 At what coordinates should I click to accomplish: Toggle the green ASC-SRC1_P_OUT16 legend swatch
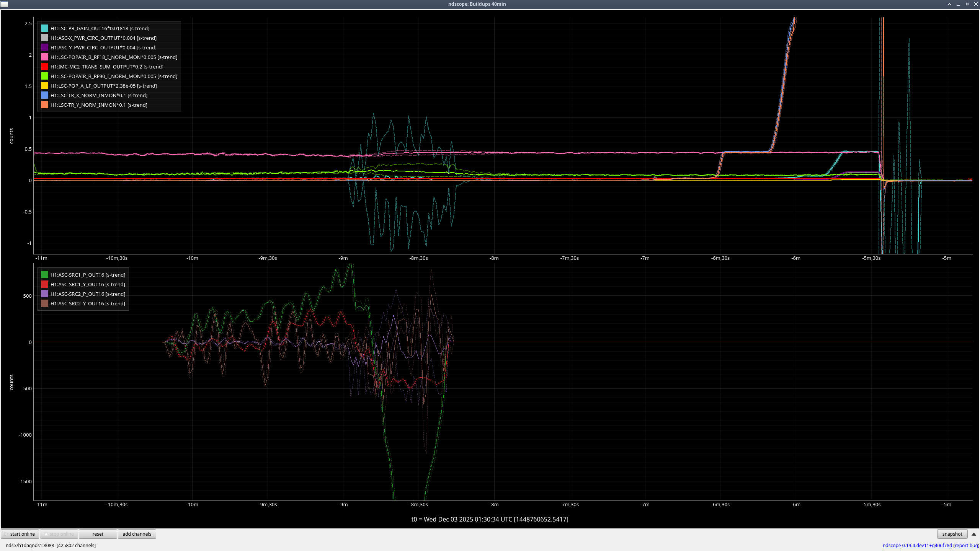click(44, 275)
